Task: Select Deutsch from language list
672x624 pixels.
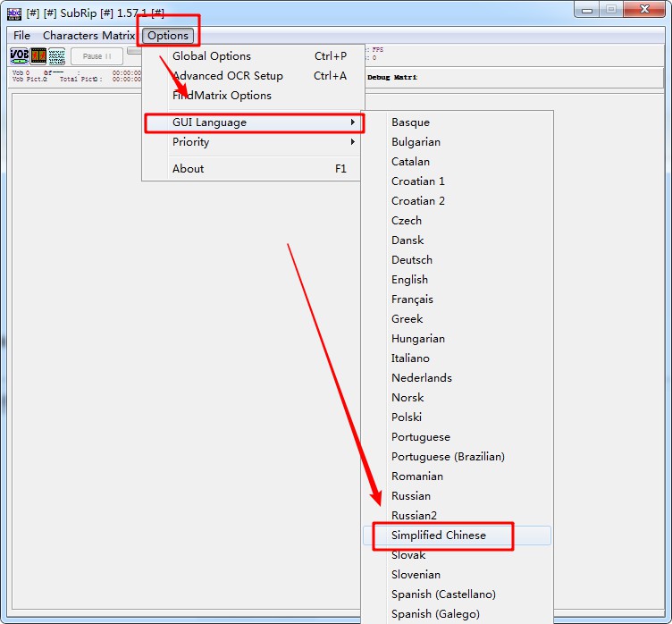Action: 411,260
